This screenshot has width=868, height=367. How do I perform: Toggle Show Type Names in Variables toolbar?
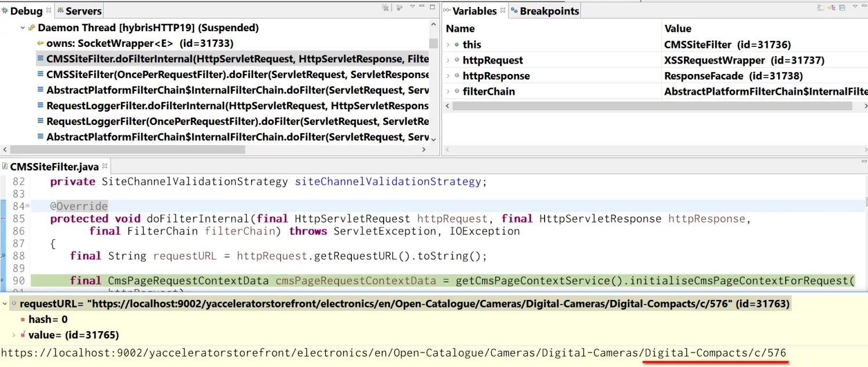tap(820, 8)
